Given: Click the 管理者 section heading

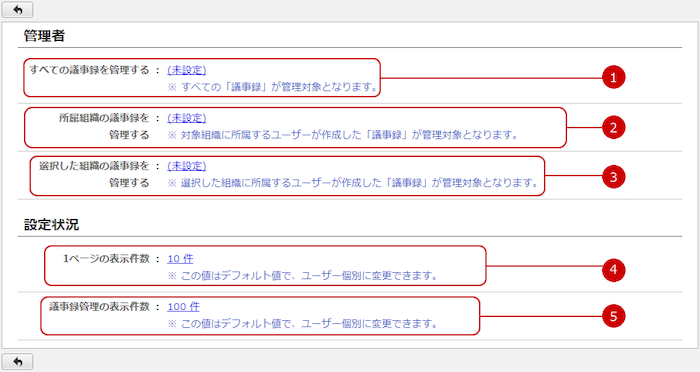Looking at the screenshot, I should pos(44,36).
